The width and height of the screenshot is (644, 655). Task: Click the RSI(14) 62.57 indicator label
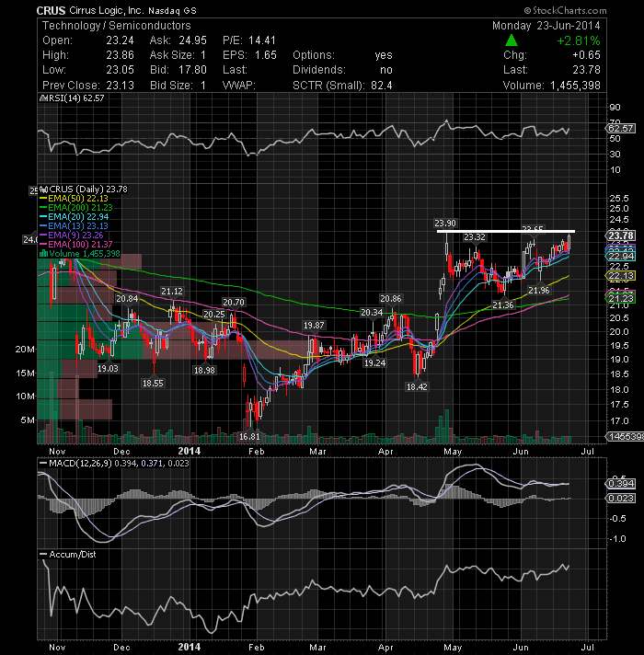coord(76,98)
